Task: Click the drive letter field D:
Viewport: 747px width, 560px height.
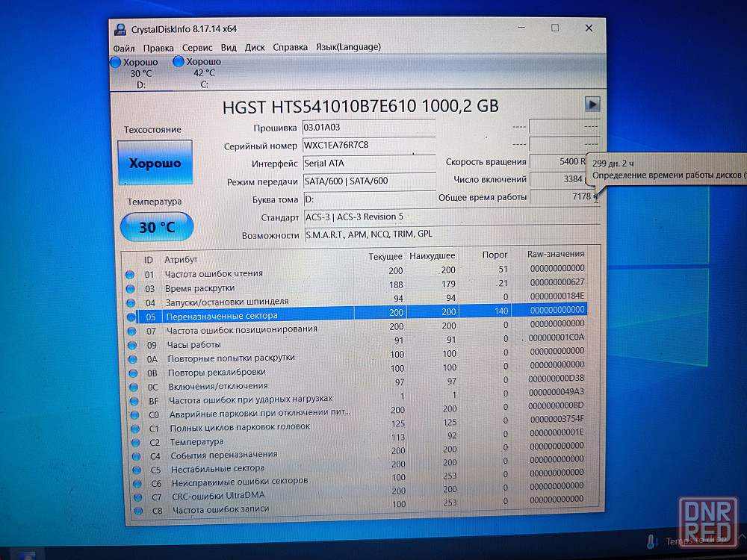Action: point(370,199)
